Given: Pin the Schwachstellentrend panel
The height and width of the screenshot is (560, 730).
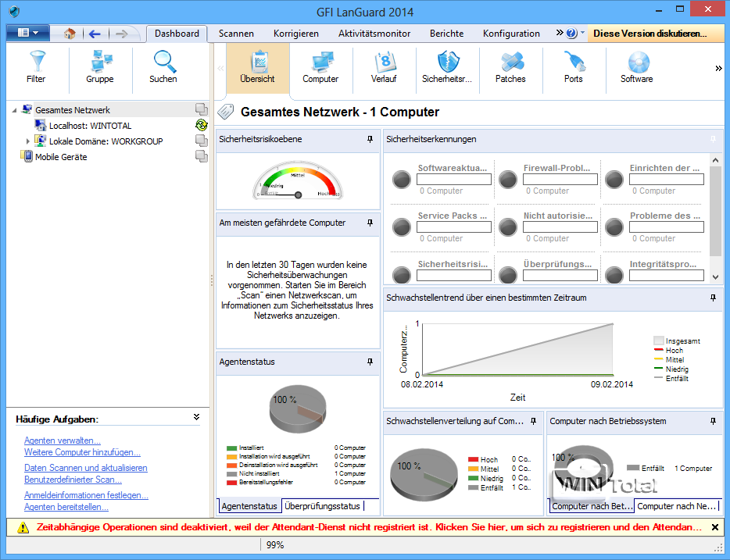Looking at the screenshot, I should coord(713,298).
